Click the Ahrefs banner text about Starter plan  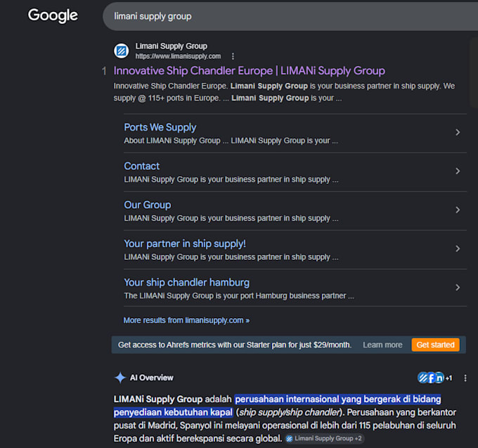point(235,345)
